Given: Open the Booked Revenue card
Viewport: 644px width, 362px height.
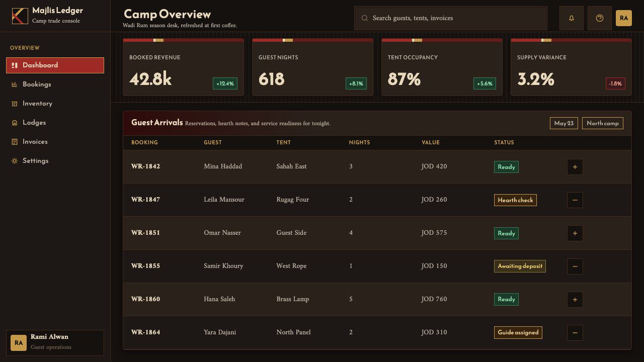Looking at the screenshot, I should [183, 67].
